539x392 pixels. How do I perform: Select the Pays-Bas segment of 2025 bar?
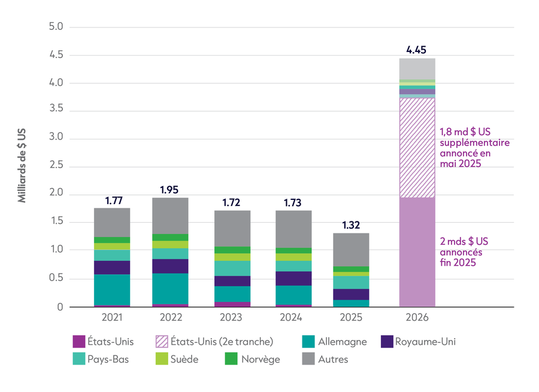351,282
